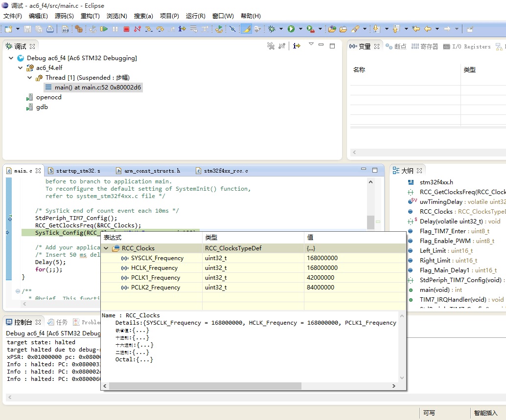Select the gdb process entry
Screen dimensions: 506x420
coord(42,107)
